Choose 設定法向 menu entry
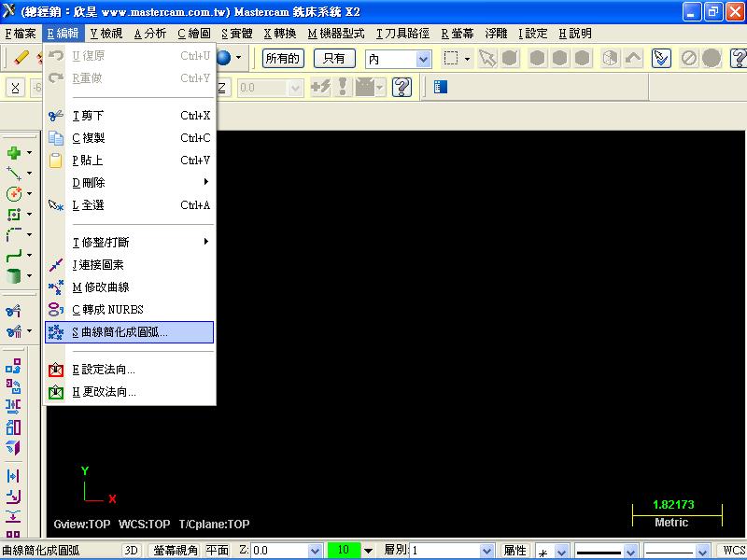 pos(129,370)
